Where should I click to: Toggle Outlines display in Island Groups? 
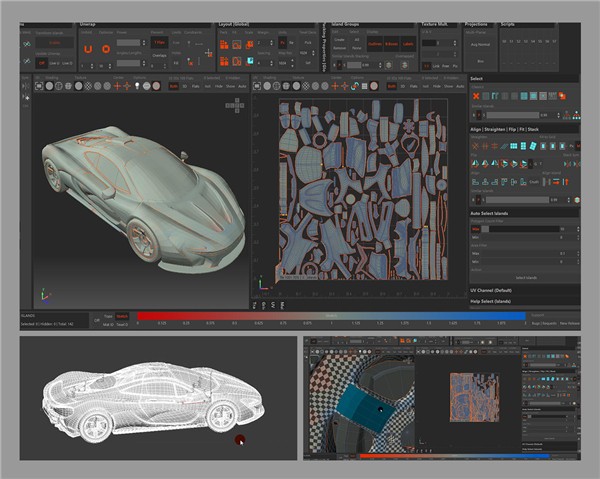(375, 44)
